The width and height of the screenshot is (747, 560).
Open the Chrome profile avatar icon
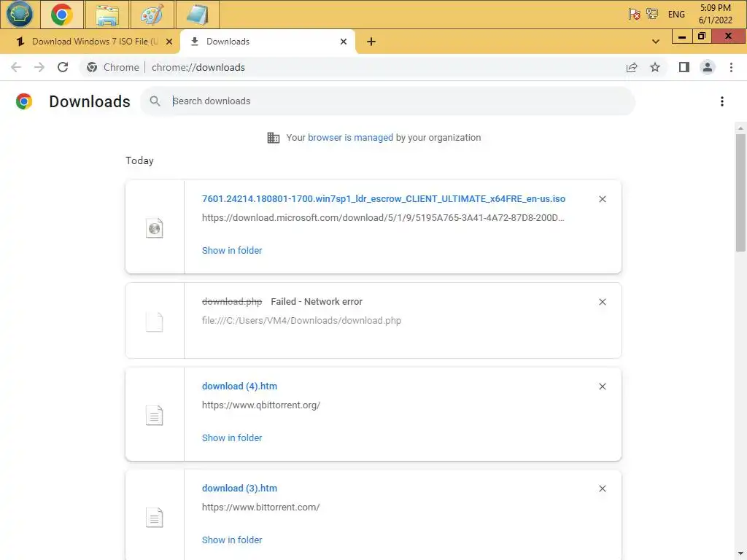click(708, 67)
